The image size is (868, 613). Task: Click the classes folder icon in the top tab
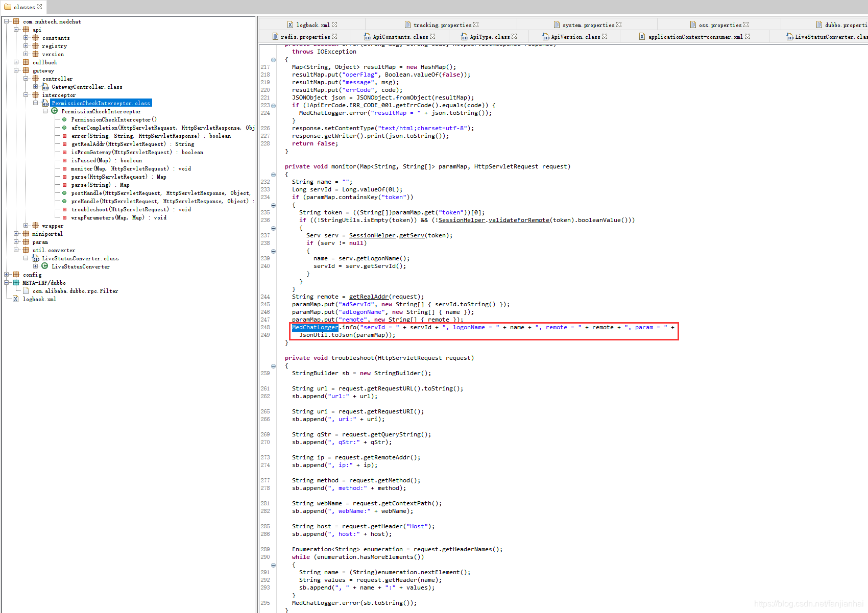click(x=8, y=7)
